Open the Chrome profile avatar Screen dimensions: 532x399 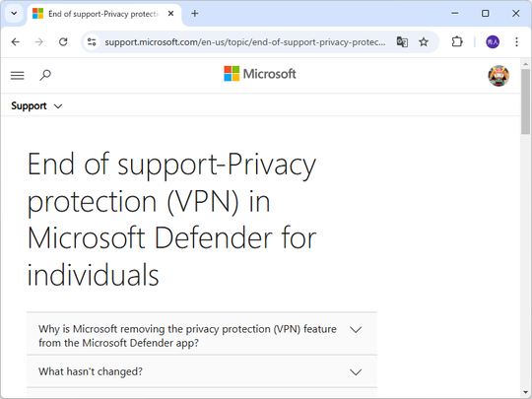pyautogui.click(x=493, y=42)
